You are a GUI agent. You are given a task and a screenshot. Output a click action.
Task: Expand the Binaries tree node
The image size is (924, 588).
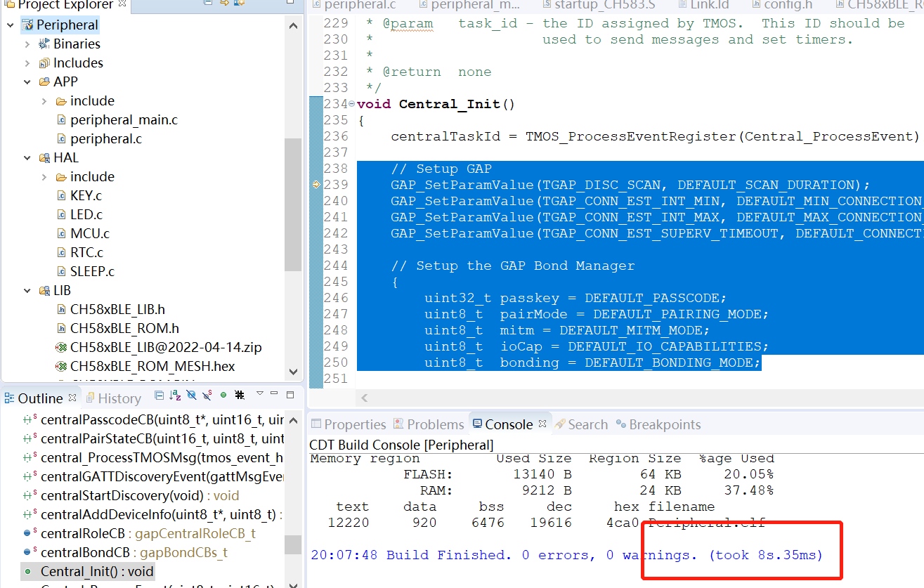coord(27,44)
